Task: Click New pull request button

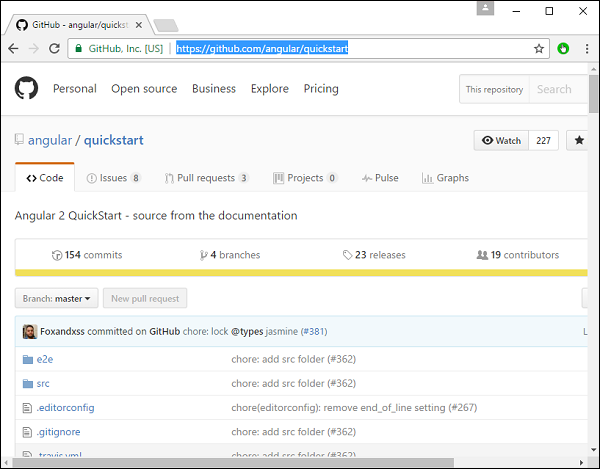Action: (145, 298)
